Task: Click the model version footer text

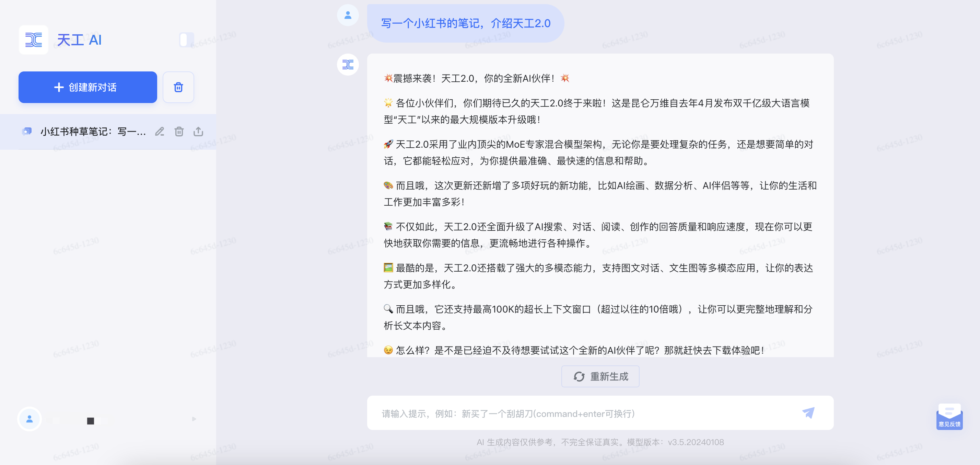Action: click(600, 442)
